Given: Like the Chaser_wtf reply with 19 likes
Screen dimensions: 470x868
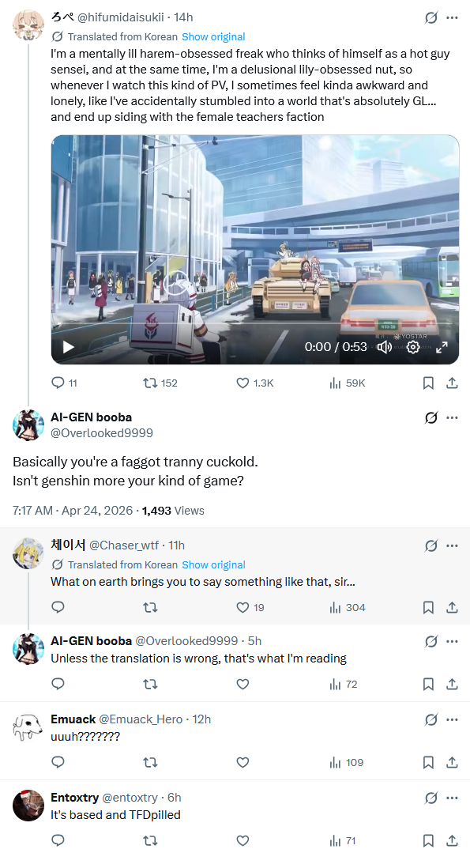Looking at the screenshot, I should [250, 607].
